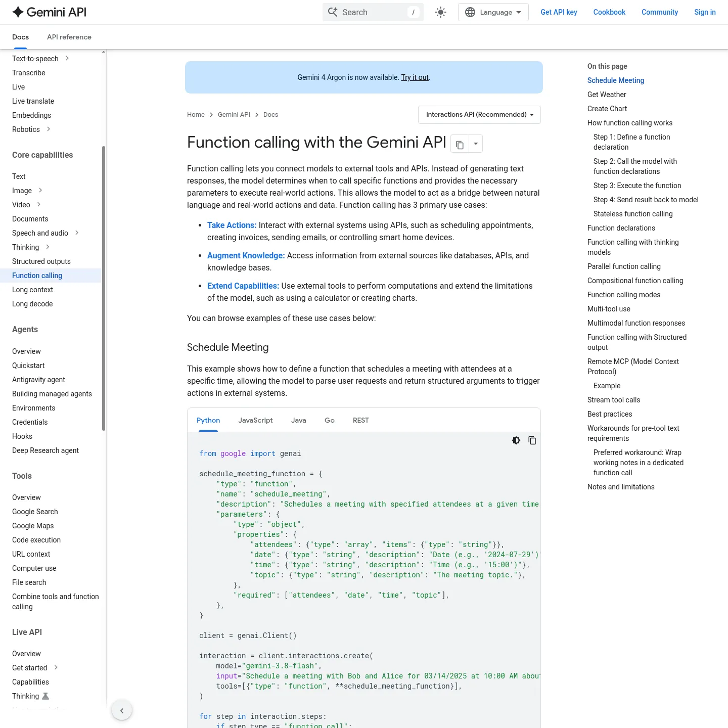Expand the Text-to-speech sidebar chevron
The image size is (728, 728).
(x=67, y=58)
